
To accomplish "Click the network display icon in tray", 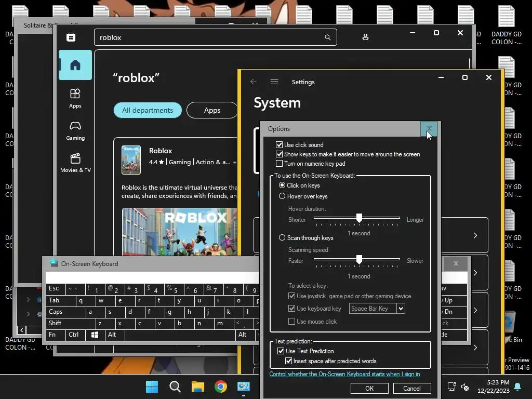I will [451, 387].
